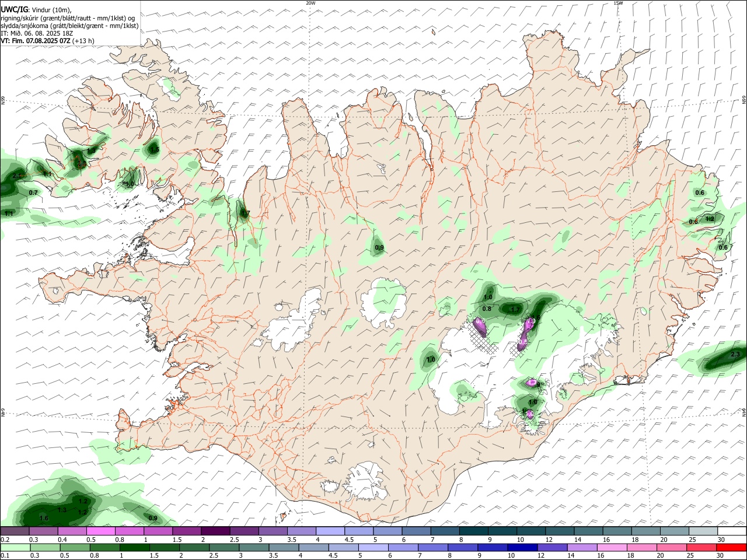
Task: Click the 'IT: Mið. 06. 08. 2025 18Z' line
Action: click(x=37, y=33)
